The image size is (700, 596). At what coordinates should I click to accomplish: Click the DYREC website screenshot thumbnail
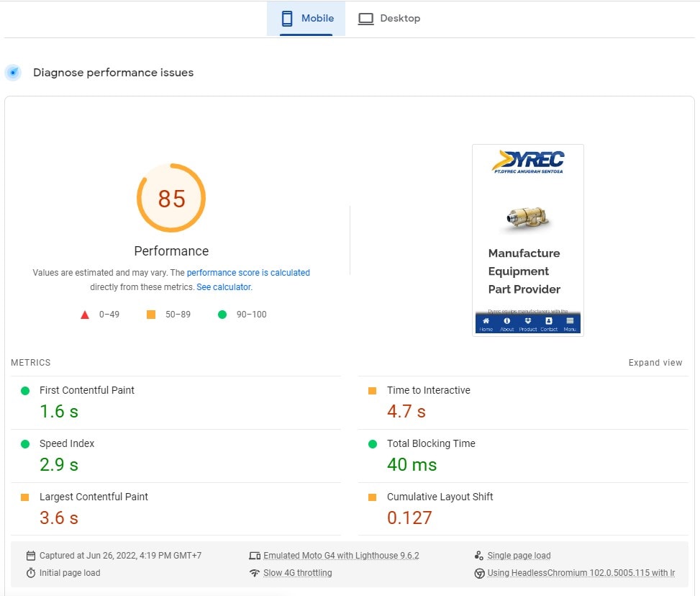(x=527, y=240)
